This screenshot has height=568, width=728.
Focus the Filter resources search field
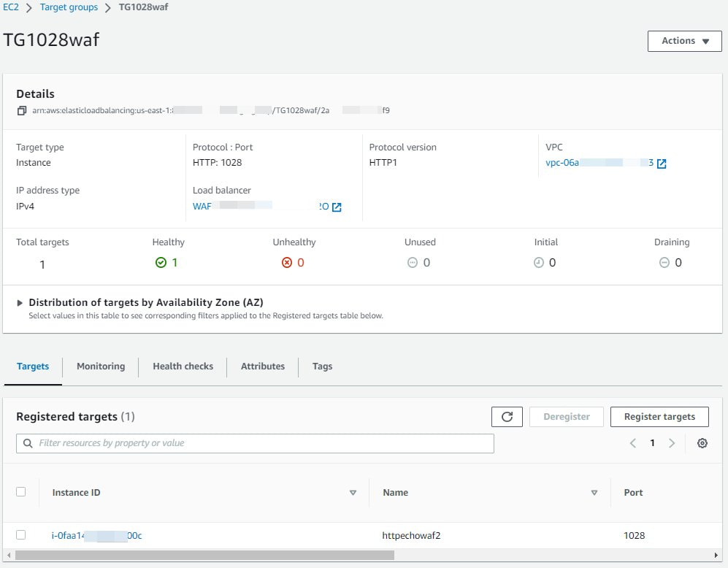pyautogui.click(x=256, y=443)
